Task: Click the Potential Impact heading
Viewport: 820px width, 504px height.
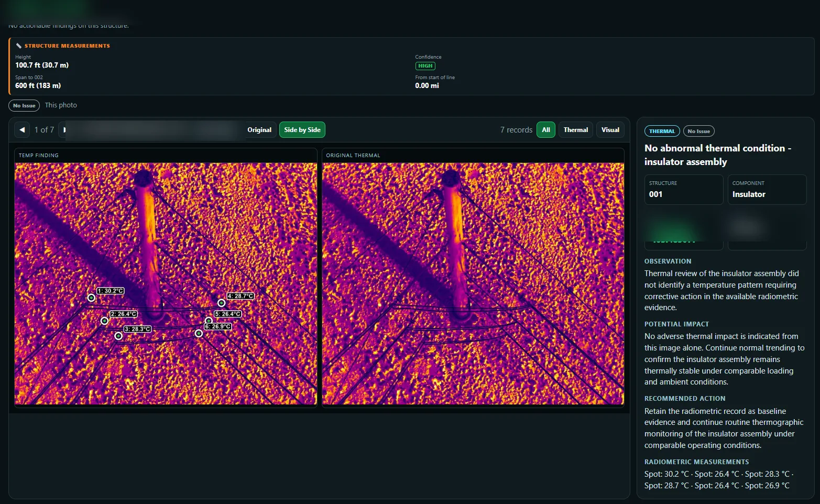Action: tap(676, 324)
